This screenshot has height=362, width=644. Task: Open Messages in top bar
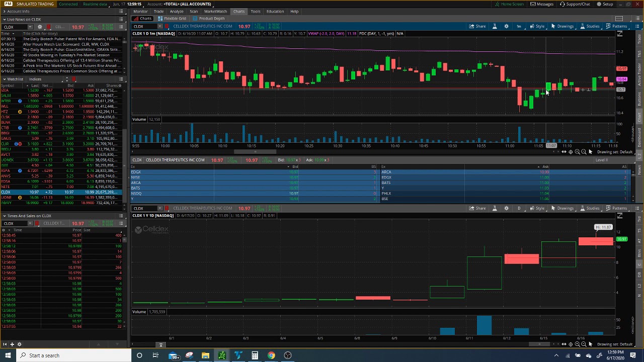tap(542, 4)
